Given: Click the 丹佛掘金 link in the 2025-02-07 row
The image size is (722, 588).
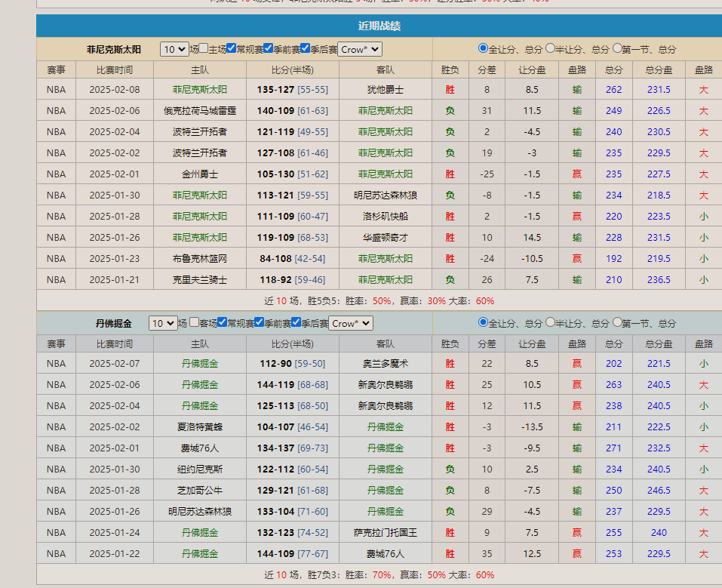Looking at the screenshot, I should pos(199,363).
